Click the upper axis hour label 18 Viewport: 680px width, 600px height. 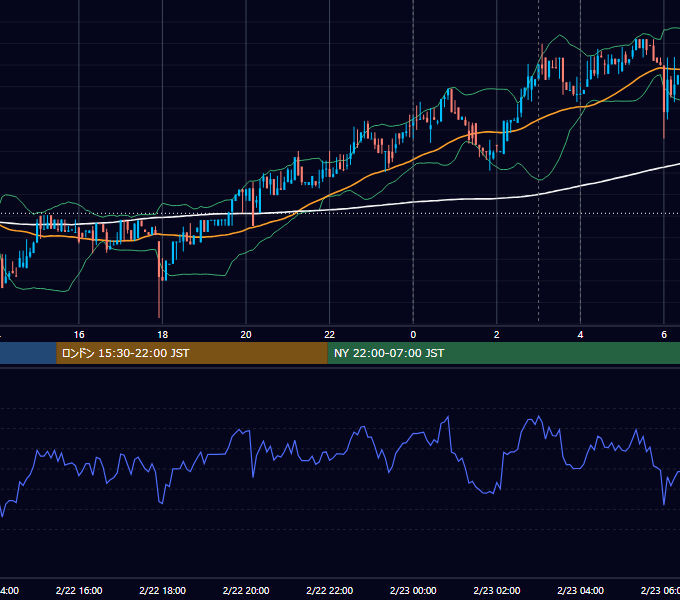(x=163, y=335)
